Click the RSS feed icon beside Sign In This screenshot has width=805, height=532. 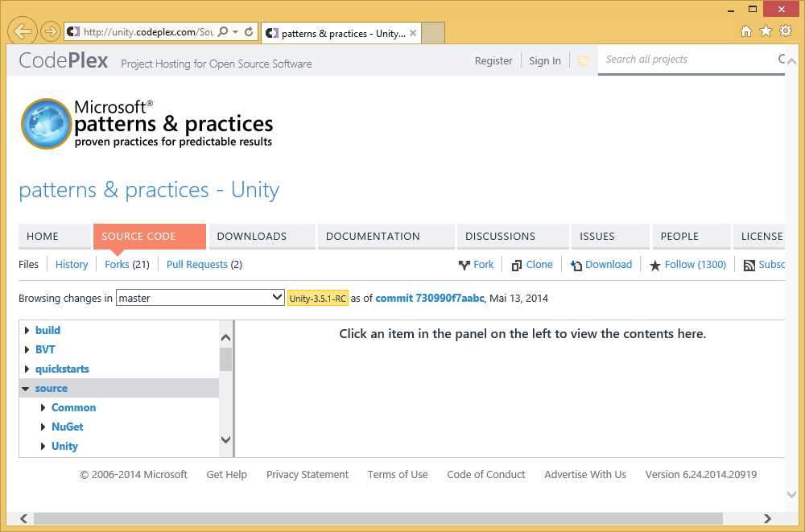tap(583, 60)
